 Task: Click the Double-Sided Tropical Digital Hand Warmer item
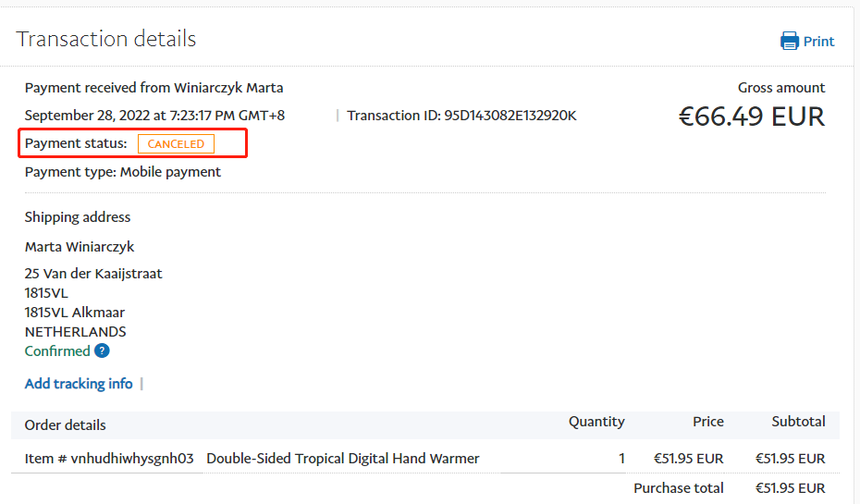pyautogui.click(x=342, y=459)
